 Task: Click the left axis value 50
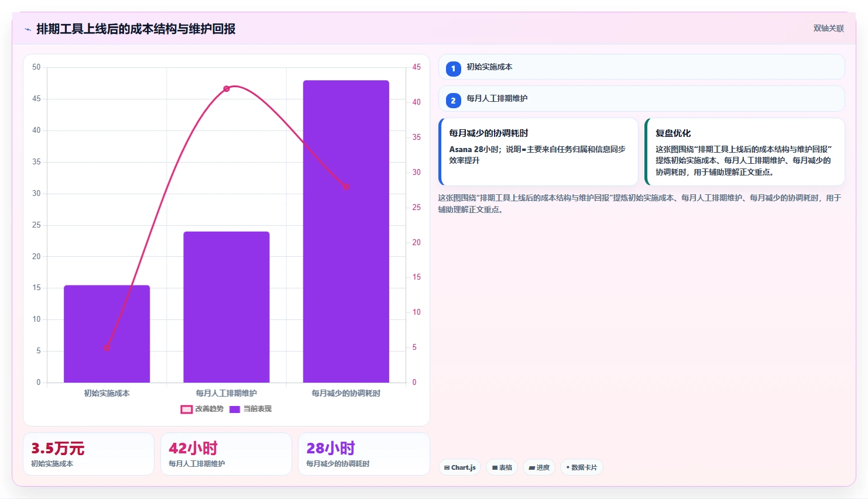tap(36, 67)
